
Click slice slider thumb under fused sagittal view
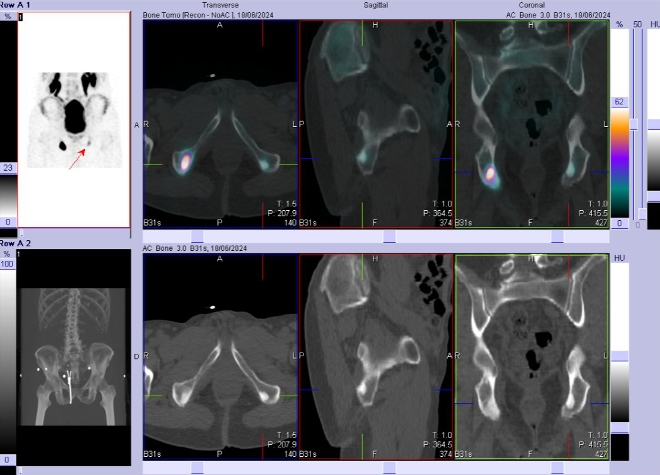(x=389, y=236)
